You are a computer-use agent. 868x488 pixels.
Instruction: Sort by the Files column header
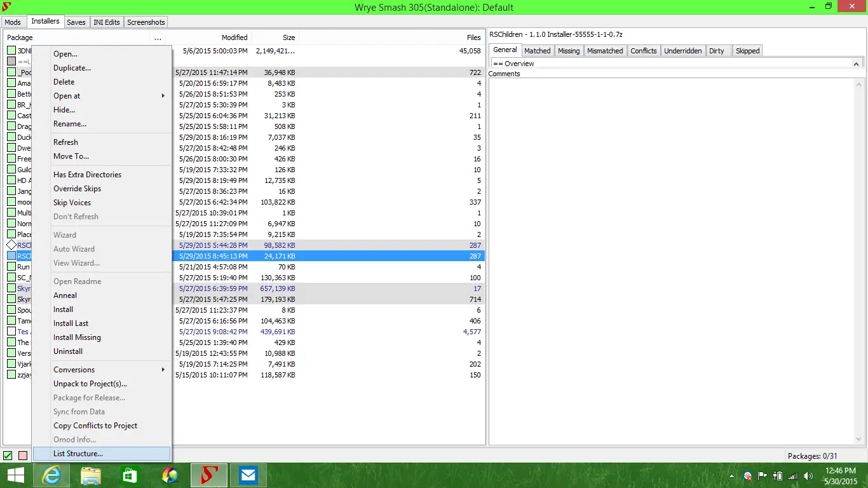pos(391,37)
